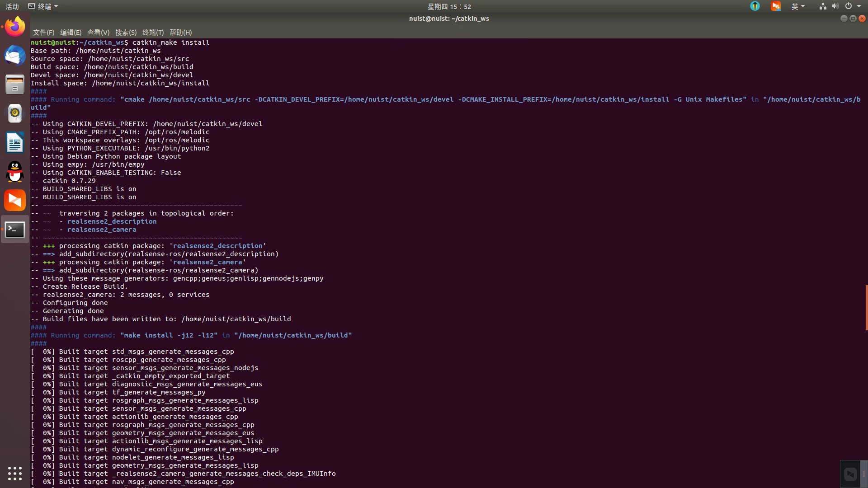Screen dimensions: 868x488
Task: Show applications grid button
Action: coord(15,473)
